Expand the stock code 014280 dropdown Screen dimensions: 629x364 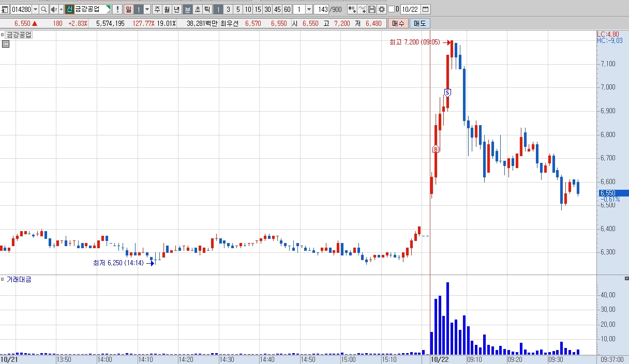pyautogui.click(x=35, y=9)
